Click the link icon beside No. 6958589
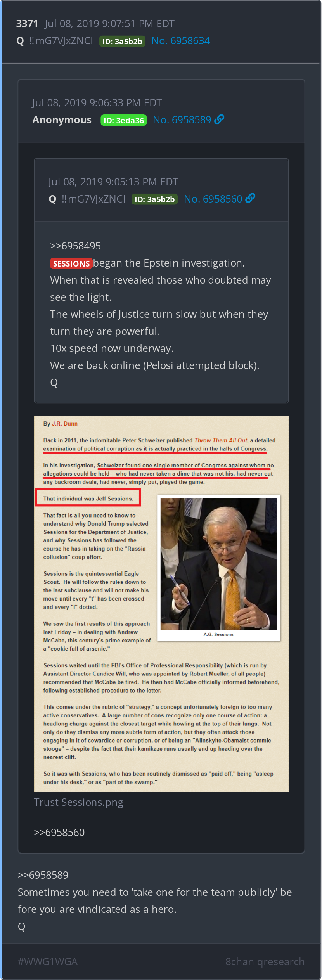The height and width of the screenshot is (980, 322). coord(219,119)
